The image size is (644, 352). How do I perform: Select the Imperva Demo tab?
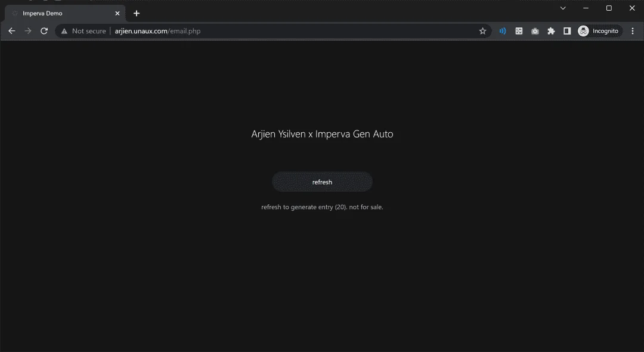pos(65,14)
